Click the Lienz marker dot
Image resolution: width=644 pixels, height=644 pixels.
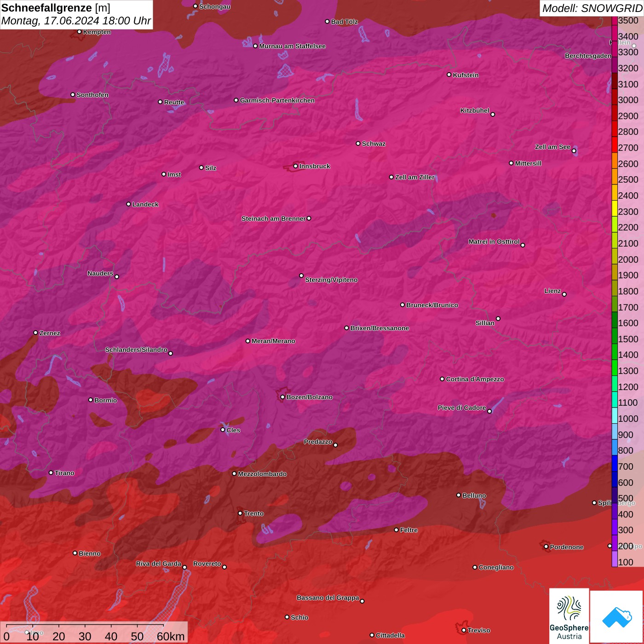(x=564, y=294)
